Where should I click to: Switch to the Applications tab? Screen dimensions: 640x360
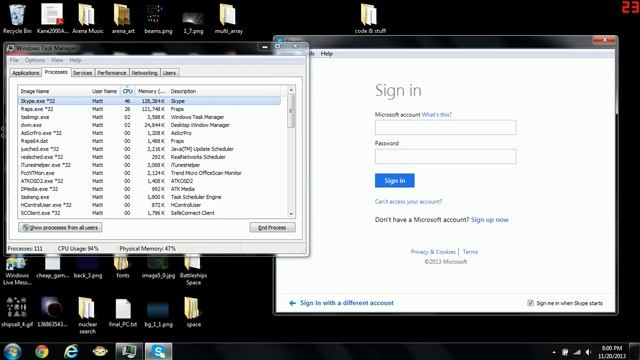pos(25,73)
